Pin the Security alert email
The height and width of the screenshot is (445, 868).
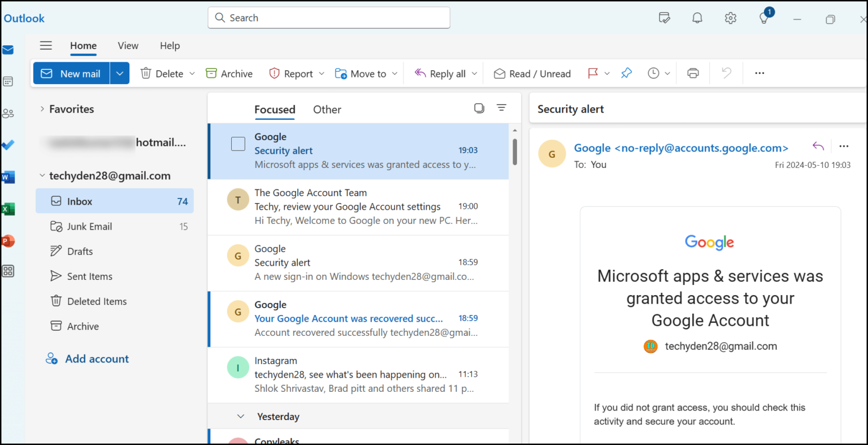(626, 73)
